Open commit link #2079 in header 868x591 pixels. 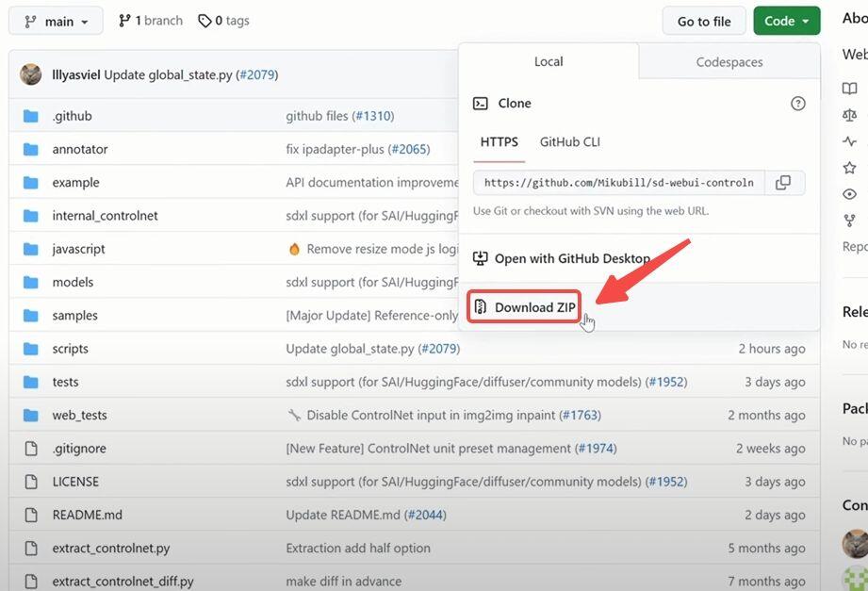257,74
